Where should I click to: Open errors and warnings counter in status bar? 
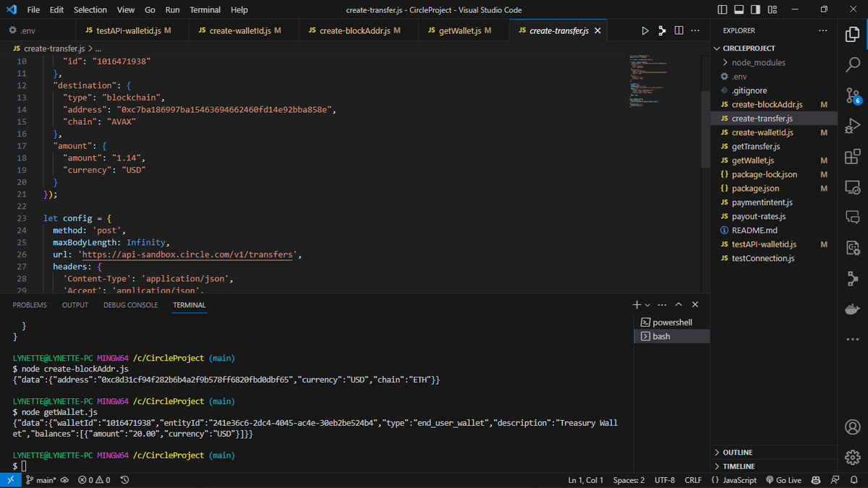(x=94, y=480)
